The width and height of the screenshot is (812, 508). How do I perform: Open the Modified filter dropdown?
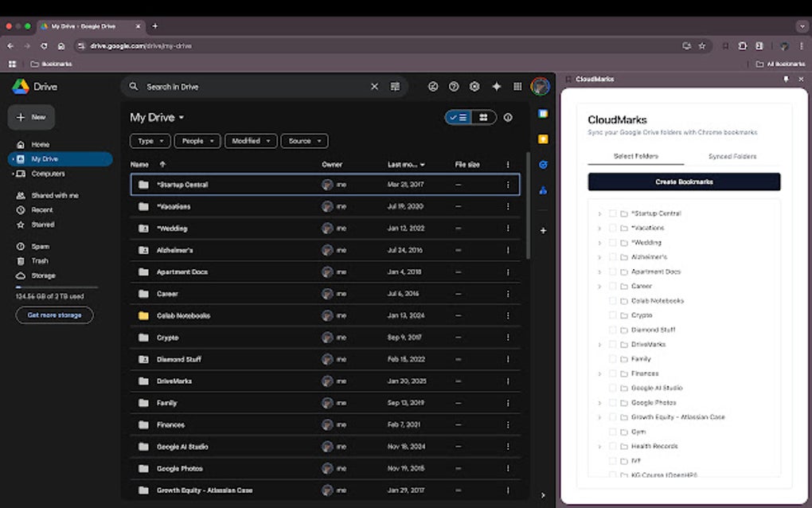click(250, 141)
